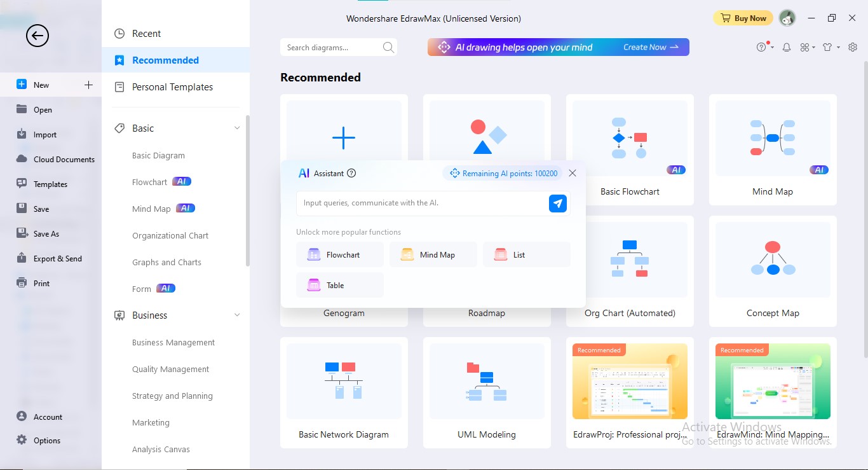This screenshot has width=868, height=470.
Task: Open the apps grid dropdown
Action: 807,47
